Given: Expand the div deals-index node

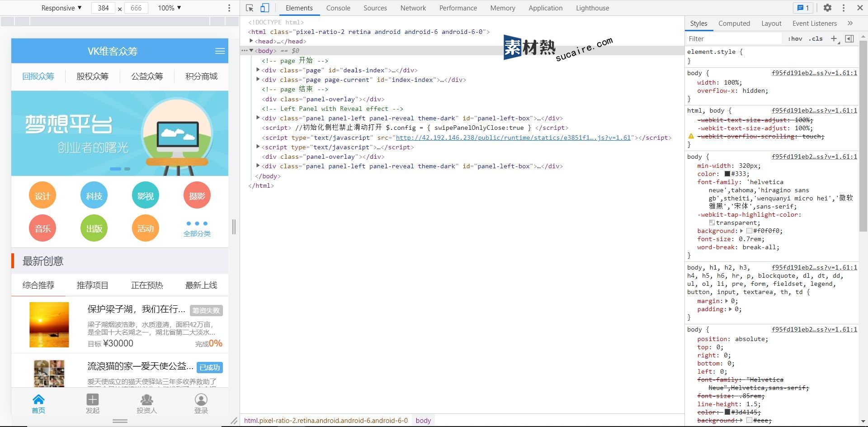Looking at the screenshot, I should 258,70.
